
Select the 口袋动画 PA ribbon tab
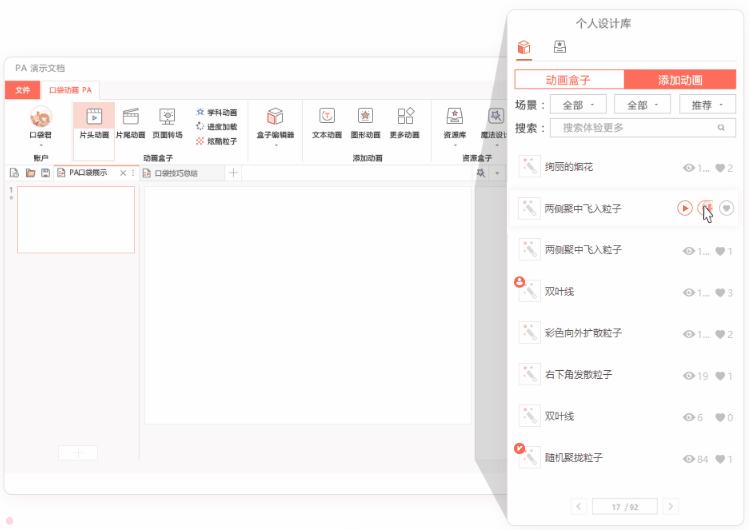(x=70, y=90)
